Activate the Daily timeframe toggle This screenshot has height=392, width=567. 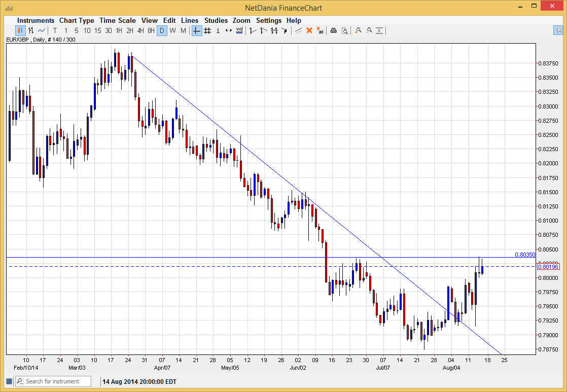click(x=162, y=30)
